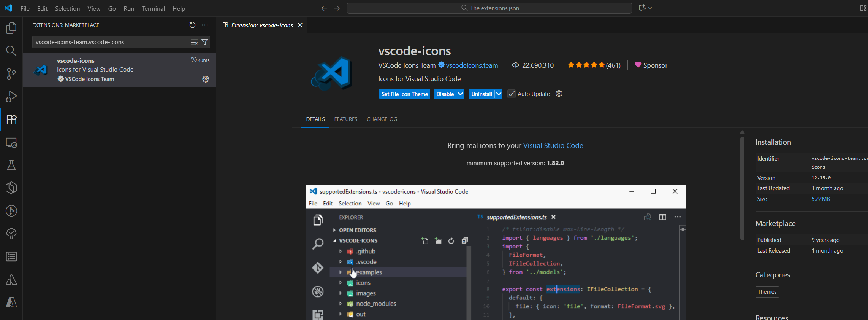Go back with the navigation arrow

coord(324,8)
